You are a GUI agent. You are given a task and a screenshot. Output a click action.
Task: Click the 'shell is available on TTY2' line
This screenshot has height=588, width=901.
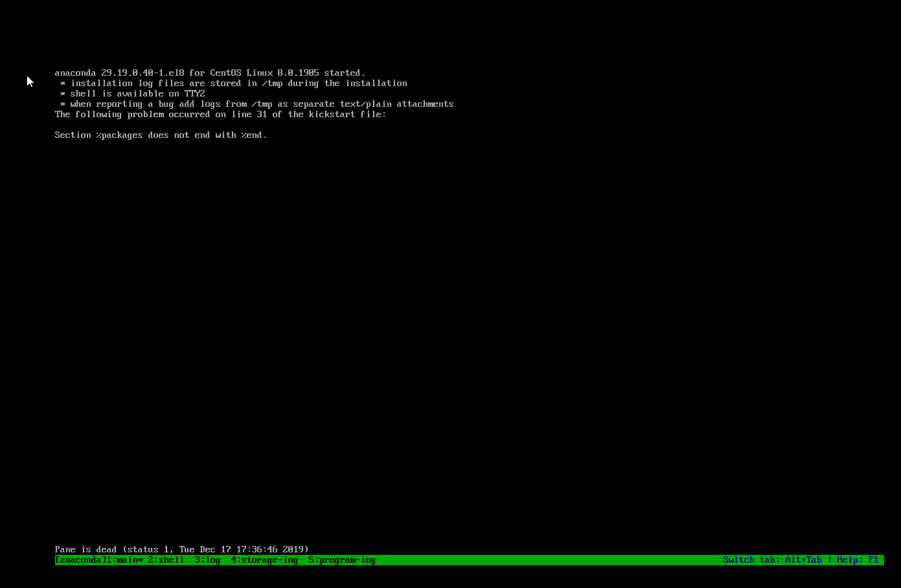point(132,93)
